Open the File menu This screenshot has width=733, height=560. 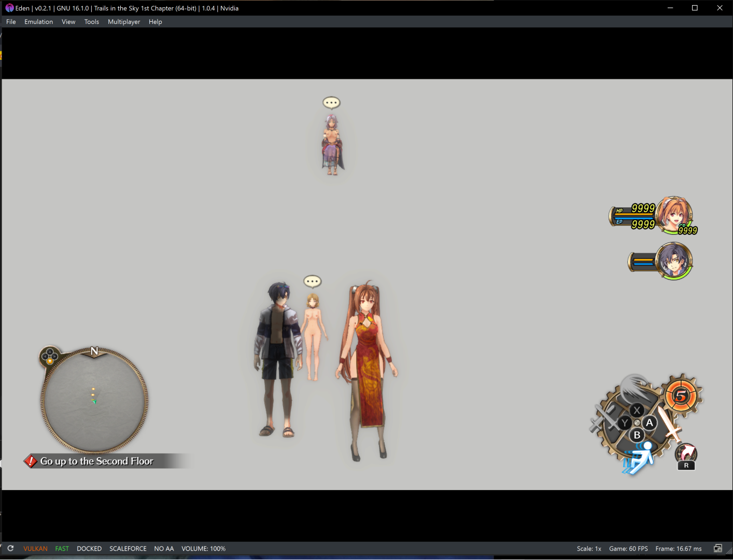[x=11, y=22]
